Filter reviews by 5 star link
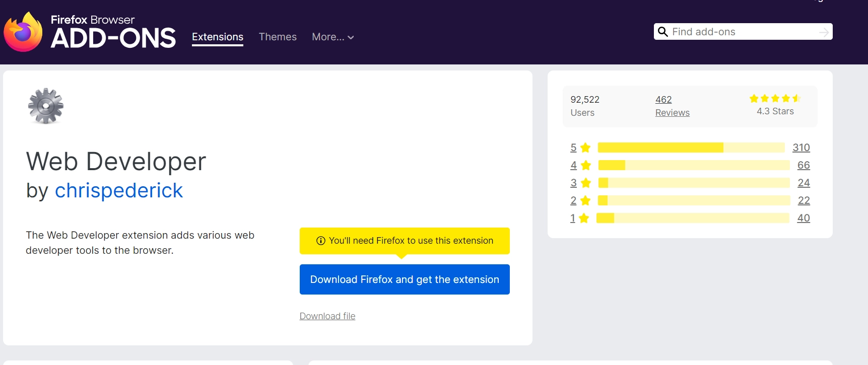 coord(573,148)
